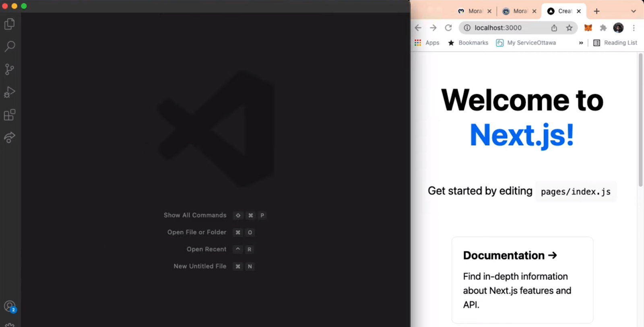Open a new browser tab
Viewport: 644px width, 327px height.
coord(597,11)
